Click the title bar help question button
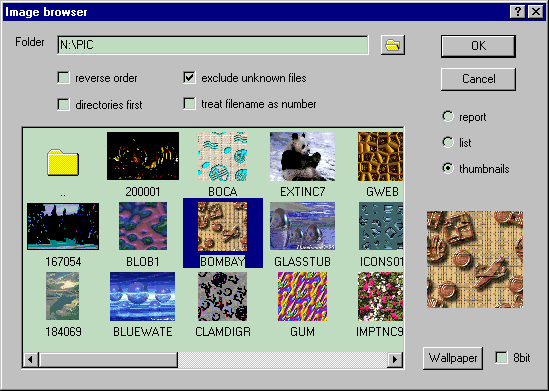Viewport: 549px width, 391px height. pyautogui.click(x=517, y=12)
